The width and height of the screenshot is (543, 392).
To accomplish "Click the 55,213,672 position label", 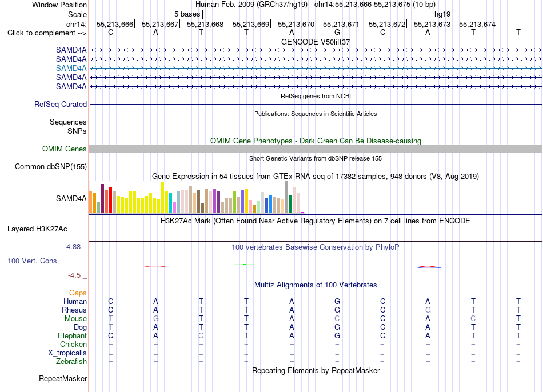I will point(387,24).
